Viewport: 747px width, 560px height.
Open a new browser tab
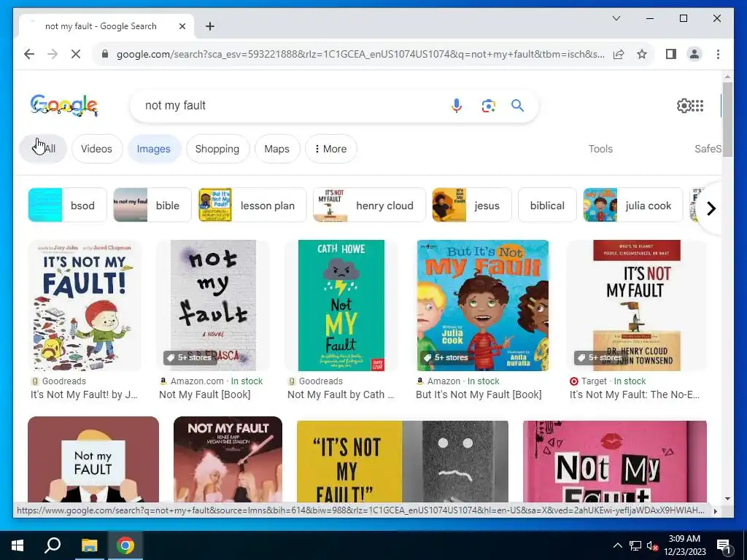(x=209, y=26)
